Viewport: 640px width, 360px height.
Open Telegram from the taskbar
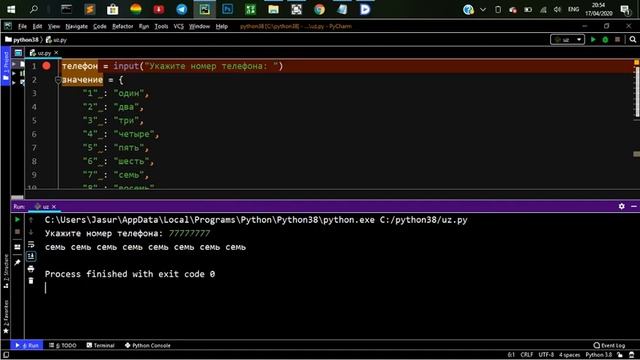(182, 9)
